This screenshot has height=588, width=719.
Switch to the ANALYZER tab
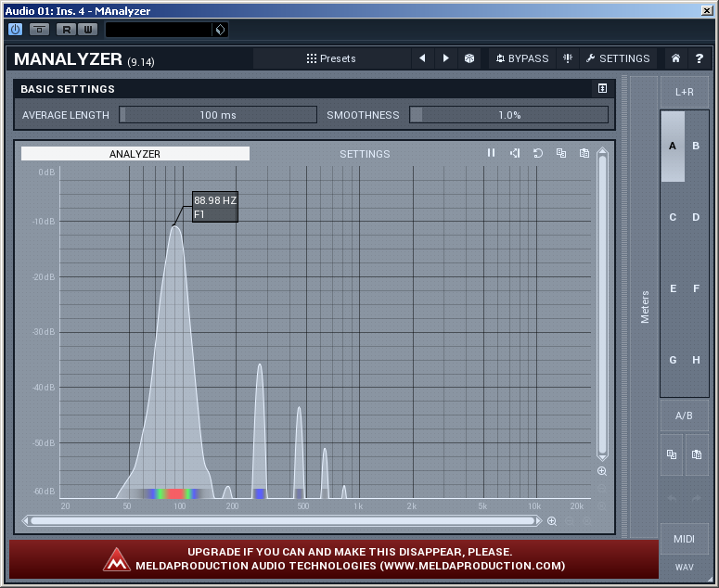click(x=135, y=154)
